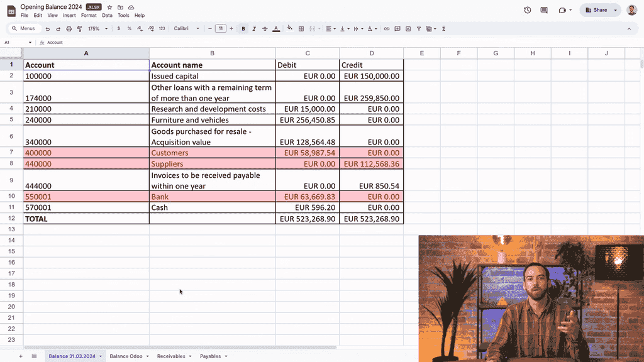Add a new sheet with plus button
The image size is (644, 362).
click(x=21, y=356)
